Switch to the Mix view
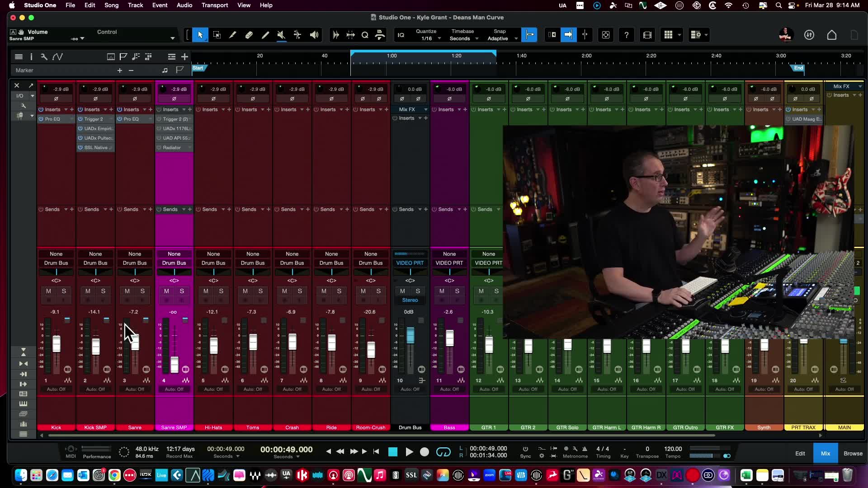868x488 pixels. tap(826, 453)
